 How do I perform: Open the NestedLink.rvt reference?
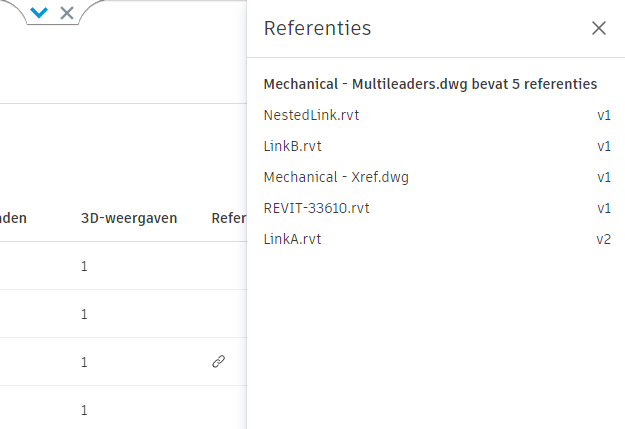pos(311,115)
